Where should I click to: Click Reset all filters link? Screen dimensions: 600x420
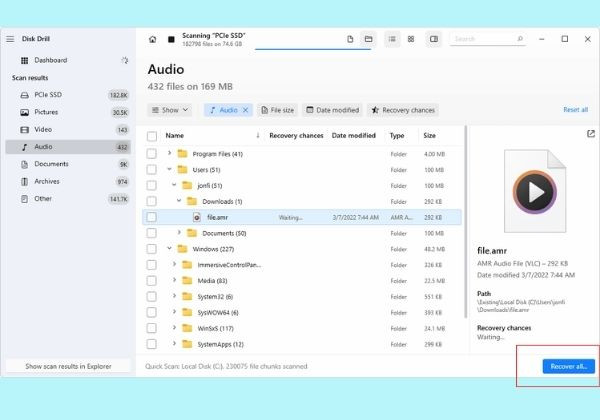coord(576,110)
